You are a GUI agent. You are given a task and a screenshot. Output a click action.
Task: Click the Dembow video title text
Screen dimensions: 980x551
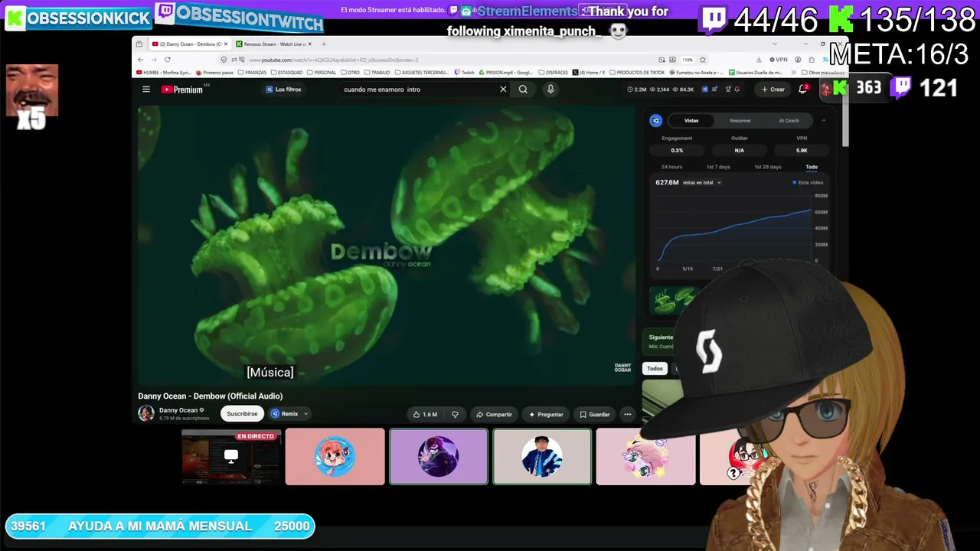coord(211,396)
